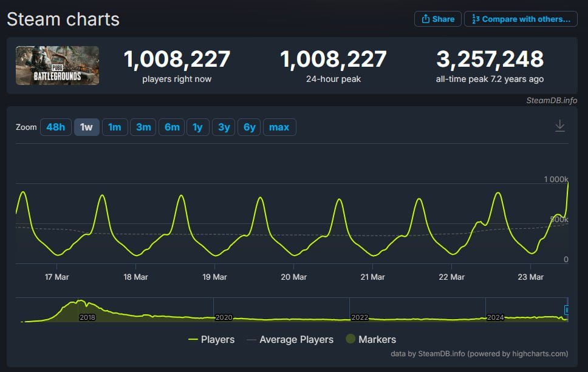Choose the 3m zoom option
588x372 pixels.
pos(143,127)
